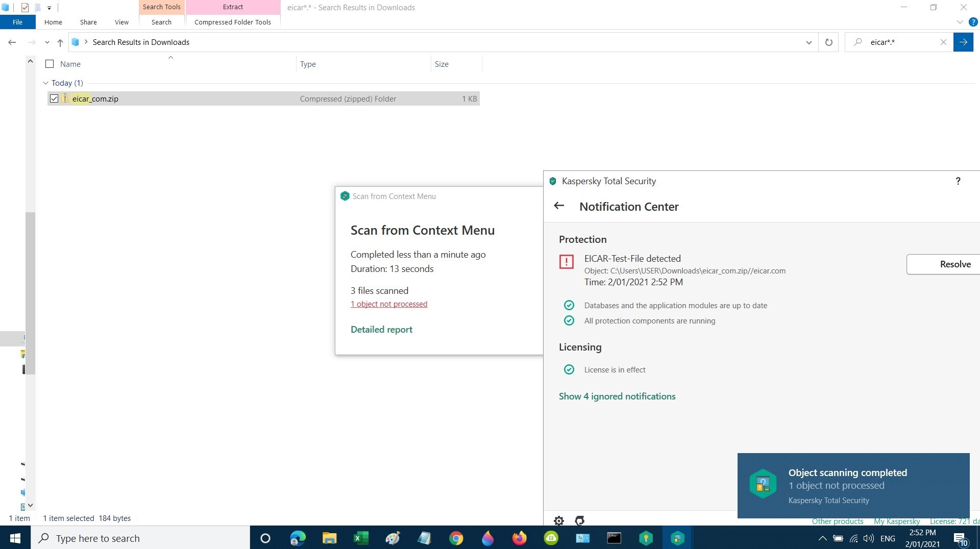This screenshot has height=549, width=980.
Task: Click the Resolve button
Action: tap(943, 264)
